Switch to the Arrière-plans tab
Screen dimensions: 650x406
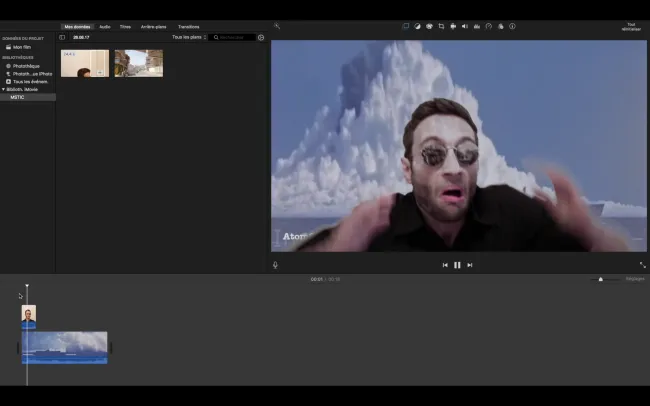[x=153, y=27]
